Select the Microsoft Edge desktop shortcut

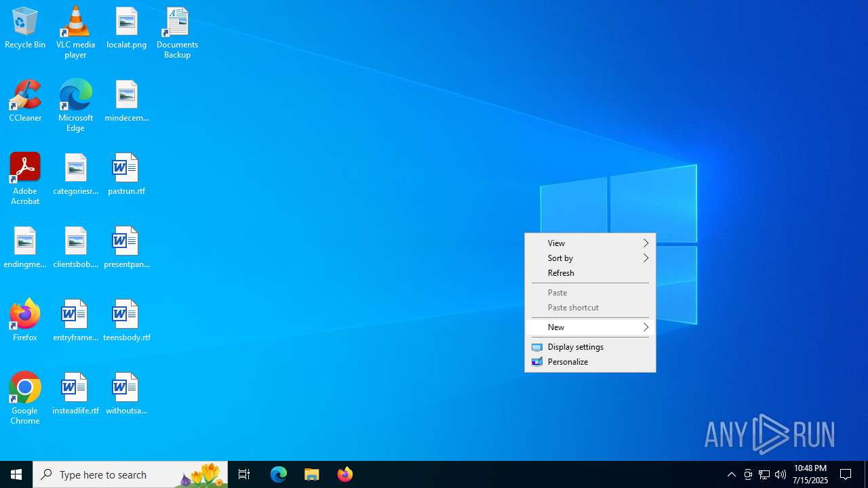point(75,106)
